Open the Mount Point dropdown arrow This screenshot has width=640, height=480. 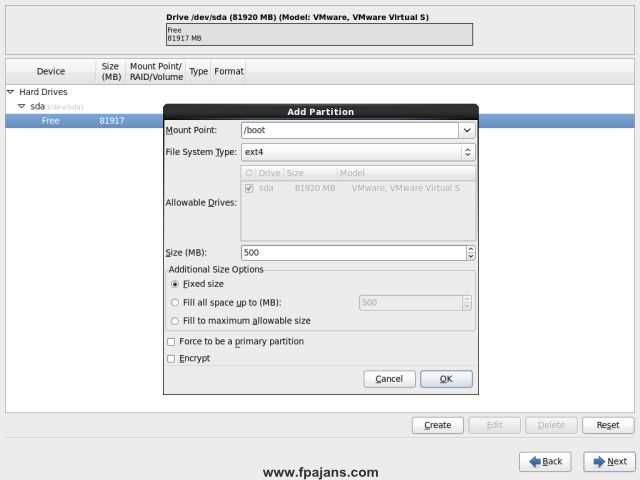467,131
